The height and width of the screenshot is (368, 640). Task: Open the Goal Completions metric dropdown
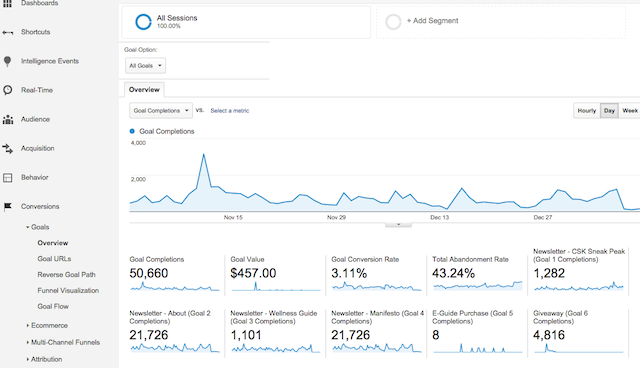161,111
